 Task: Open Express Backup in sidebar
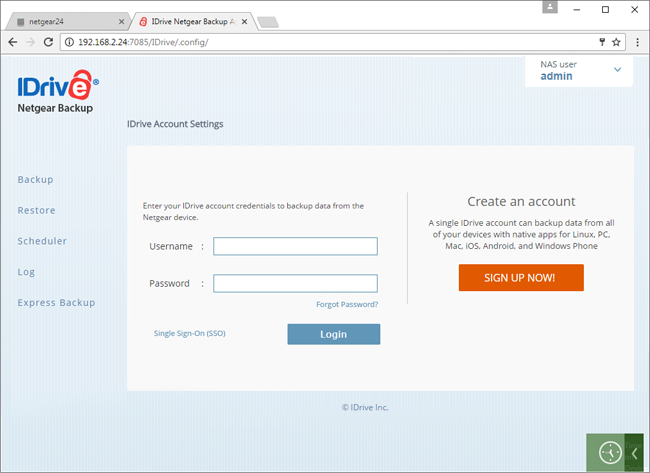point(56,303)
